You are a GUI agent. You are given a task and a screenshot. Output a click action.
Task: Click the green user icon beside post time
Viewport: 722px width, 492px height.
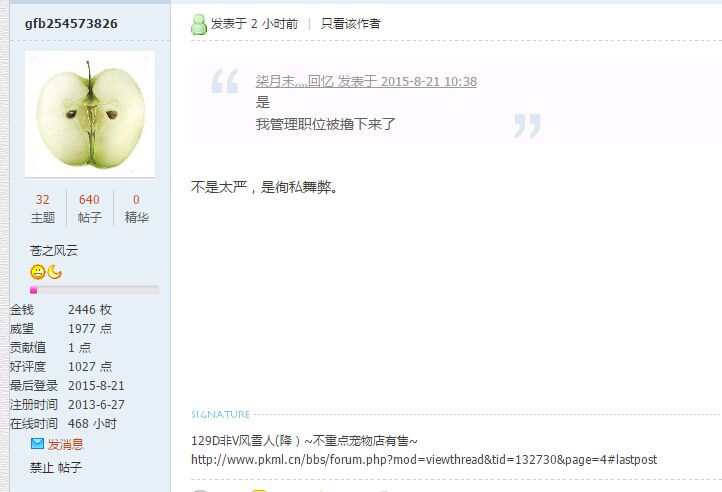coord(199,24)
